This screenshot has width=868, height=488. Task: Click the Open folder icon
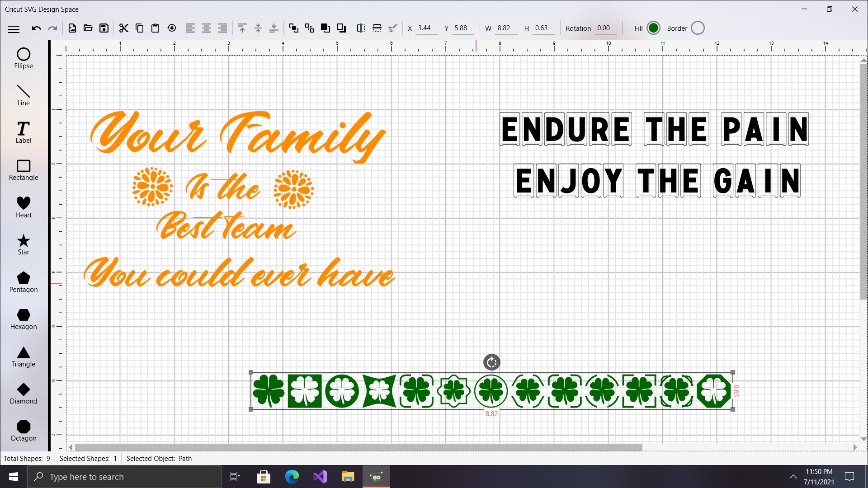coord(88,28)
